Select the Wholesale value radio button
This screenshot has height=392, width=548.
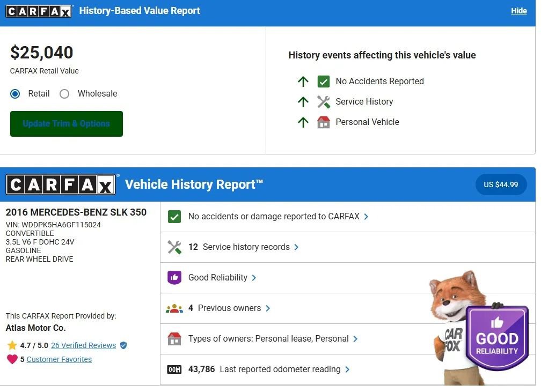click(65, 94)
